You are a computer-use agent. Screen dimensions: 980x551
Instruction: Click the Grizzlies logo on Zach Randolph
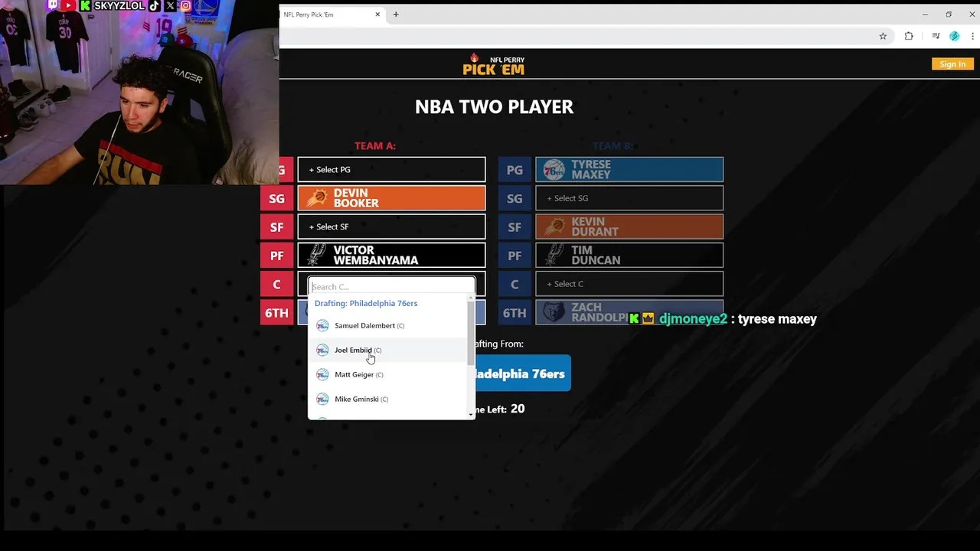pos(555,312)
